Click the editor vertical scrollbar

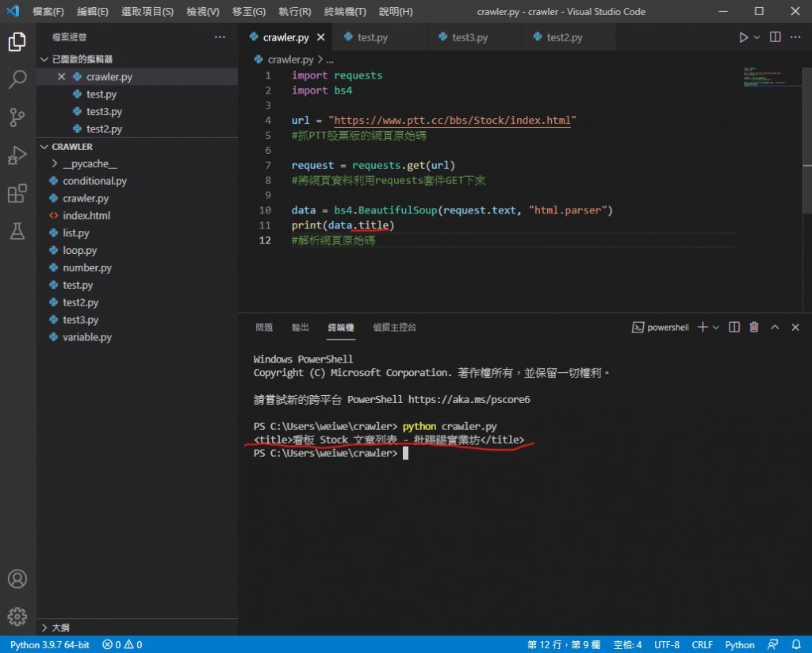pos(806,140)
